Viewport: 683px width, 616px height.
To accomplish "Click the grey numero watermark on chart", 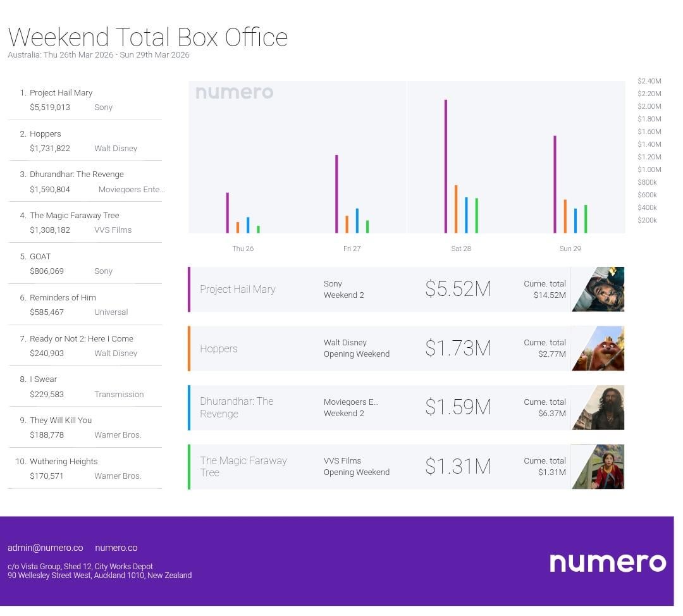I will pyautogui.click(x=234, y=92).
